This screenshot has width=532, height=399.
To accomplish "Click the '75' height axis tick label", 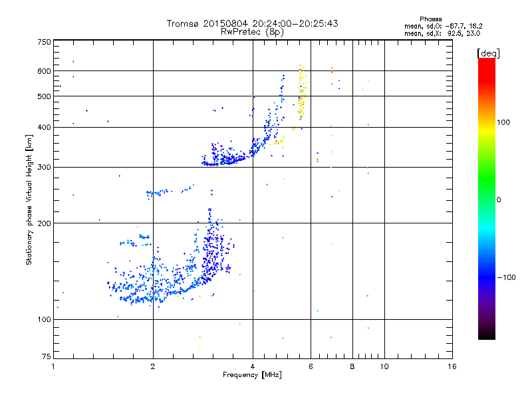I will [x=47, y=356].
